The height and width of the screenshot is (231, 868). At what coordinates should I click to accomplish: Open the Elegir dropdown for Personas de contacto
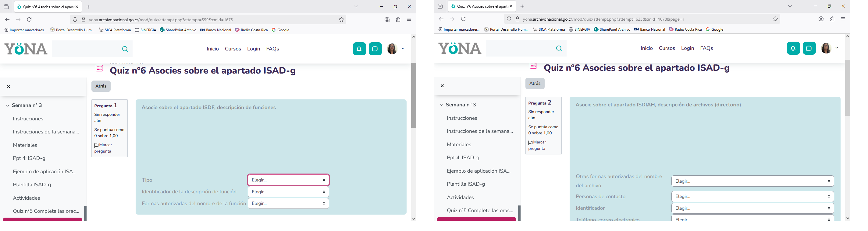pos(752,197)
